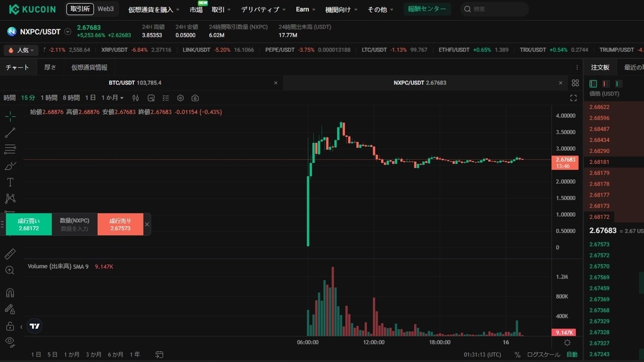Close the BTC/USDT chart tab
The image size is (644, 362).
pos(275,83)
